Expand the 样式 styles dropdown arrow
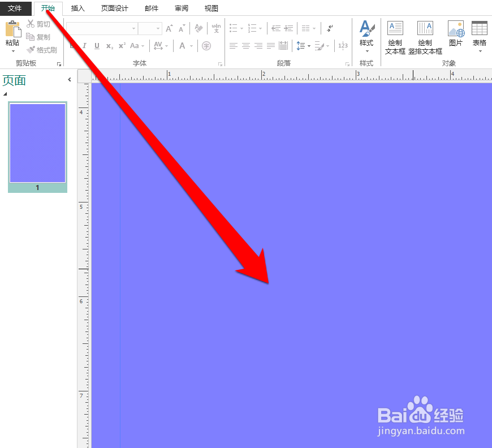 (367, 51)
